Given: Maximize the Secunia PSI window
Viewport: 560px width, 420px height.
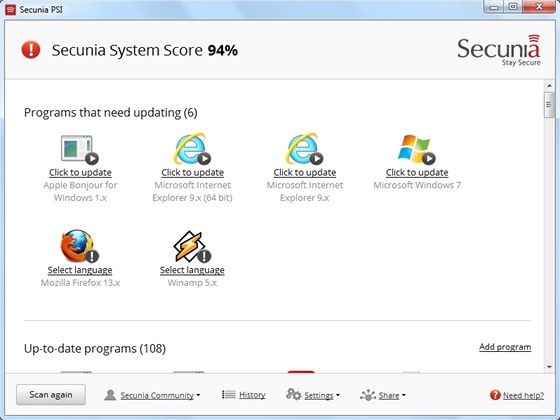Looking at the screenshot, I should 513,6.
